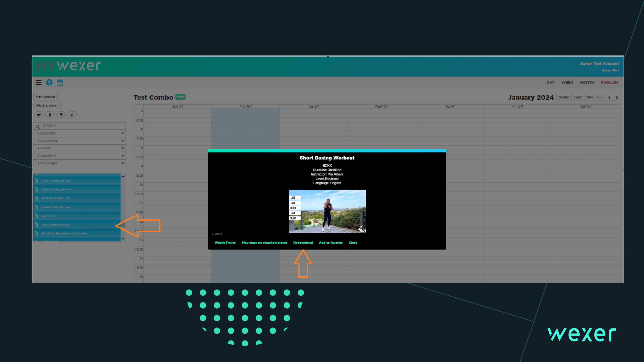Open the All categories dropdown
This screenshot has width=644, height=362.
79,141
